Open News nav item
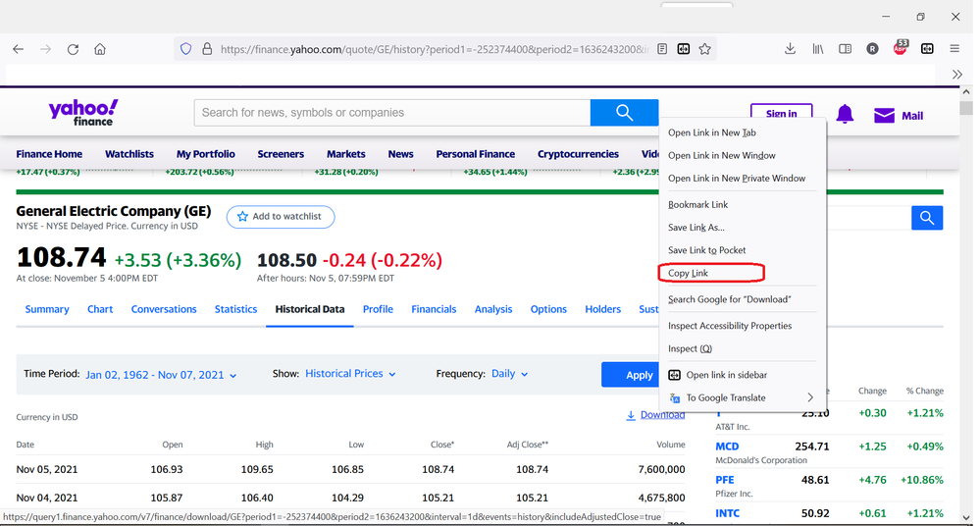Image resolution: width=980 pixels, height=526 pixels. (400, 154)
